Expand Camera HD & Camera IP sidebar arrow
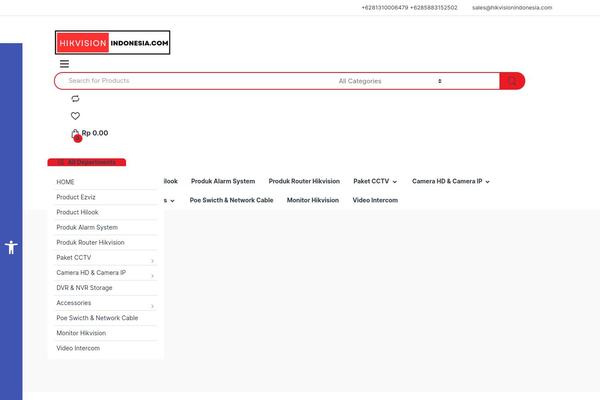The width and height of the screenshot is (600, 400). (x=152, y=276)
